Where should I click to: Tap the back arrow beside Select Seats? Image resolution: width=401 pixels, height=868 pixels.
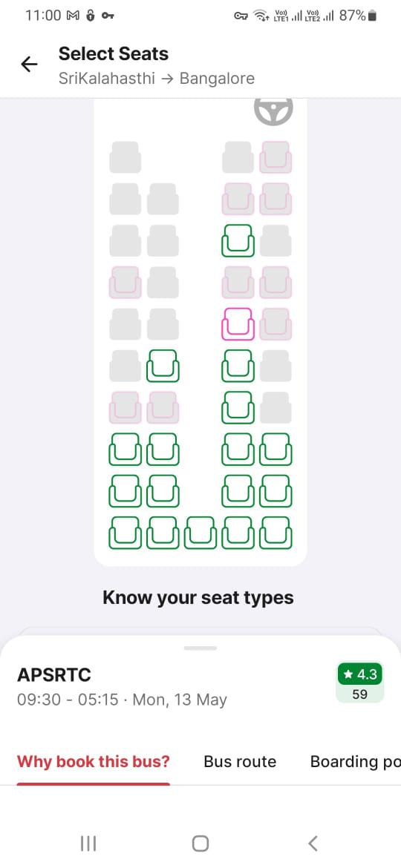point(29,65)
